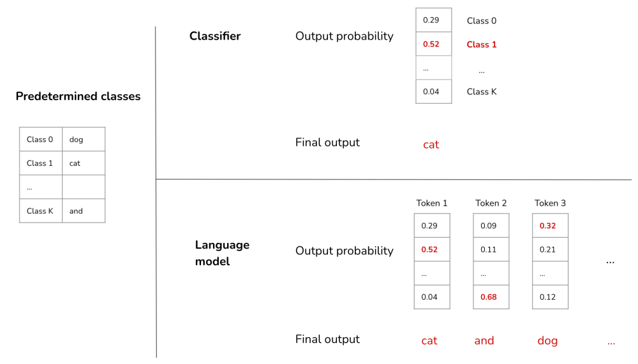Select the Class 0 dog table row
638x364 pixels.
(63, 140)
